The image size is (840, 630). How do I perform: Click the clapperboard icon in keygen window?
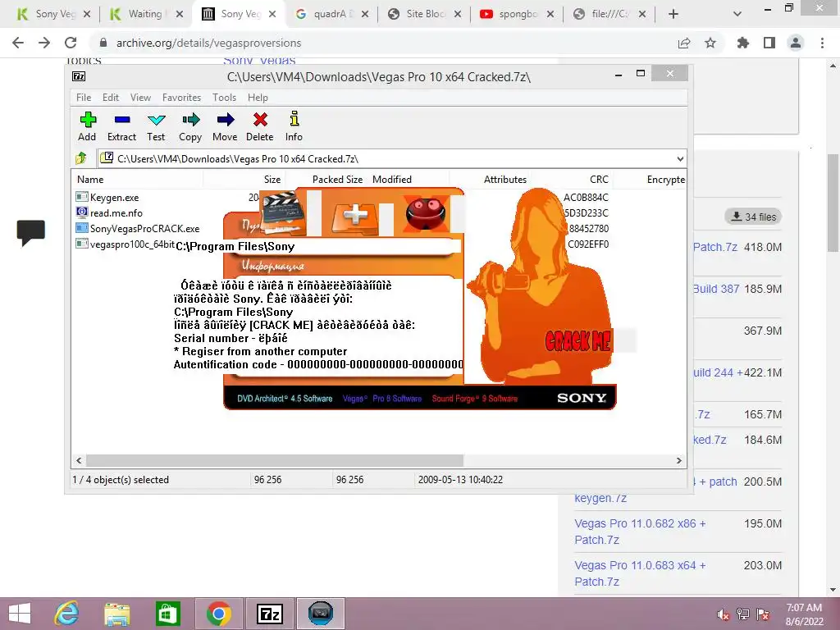[283, 212]
